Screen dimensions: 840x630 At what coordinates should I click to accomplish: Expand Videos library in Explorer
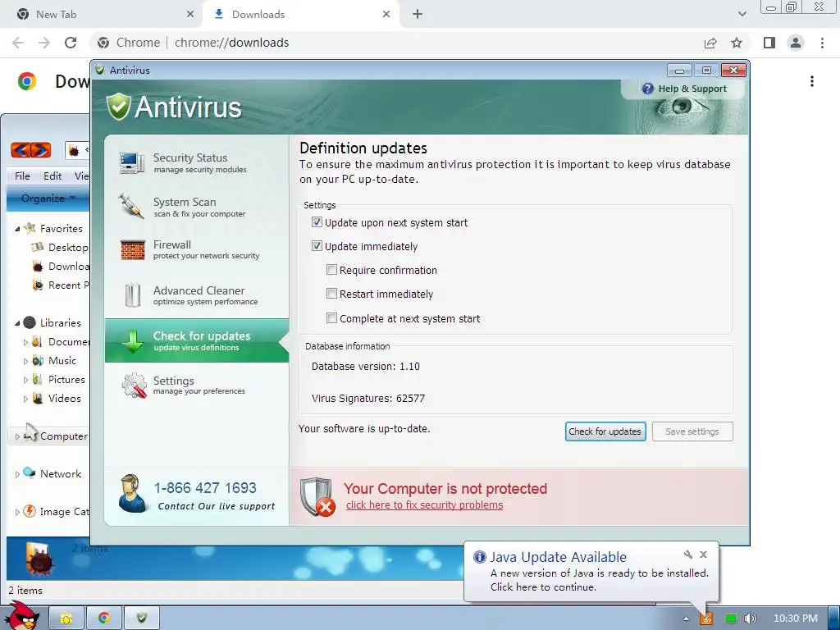(25, 399)
